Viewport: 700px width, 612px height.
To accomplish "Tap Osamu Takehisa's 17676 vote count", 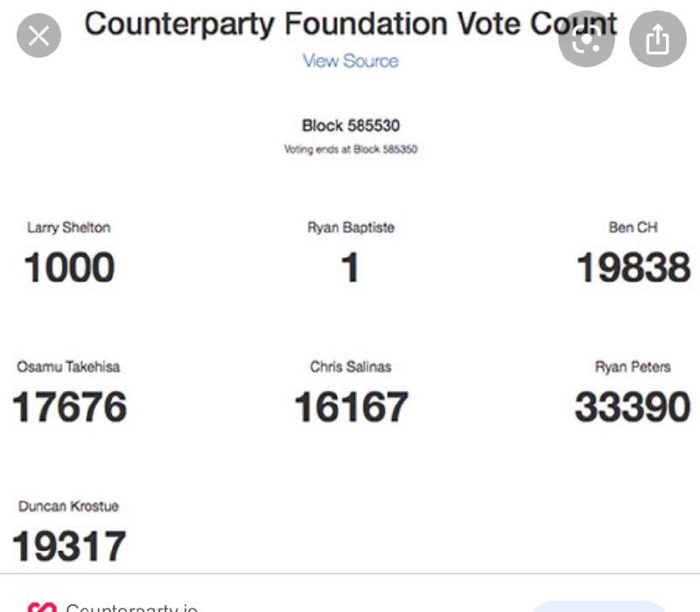I will pyautogui.click(x=69, y=407).
